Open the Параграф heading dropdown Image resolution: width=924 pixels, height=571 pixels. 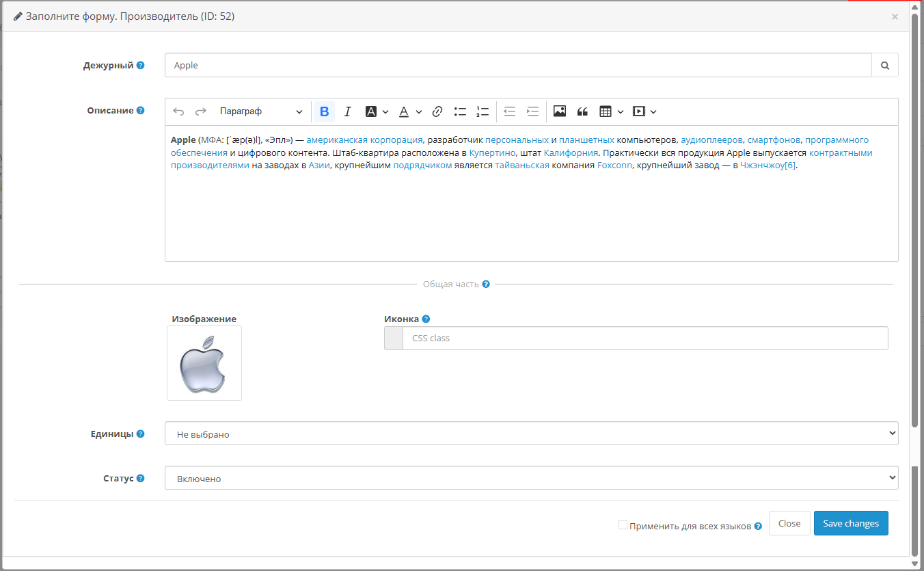tap(260, 111)
